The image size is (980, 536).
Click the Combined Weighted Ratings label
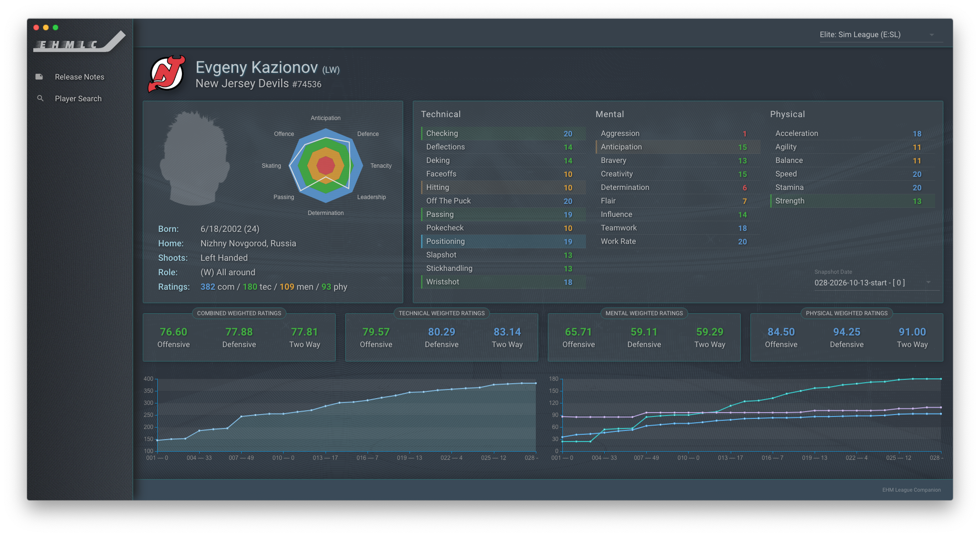coord(239,313)
